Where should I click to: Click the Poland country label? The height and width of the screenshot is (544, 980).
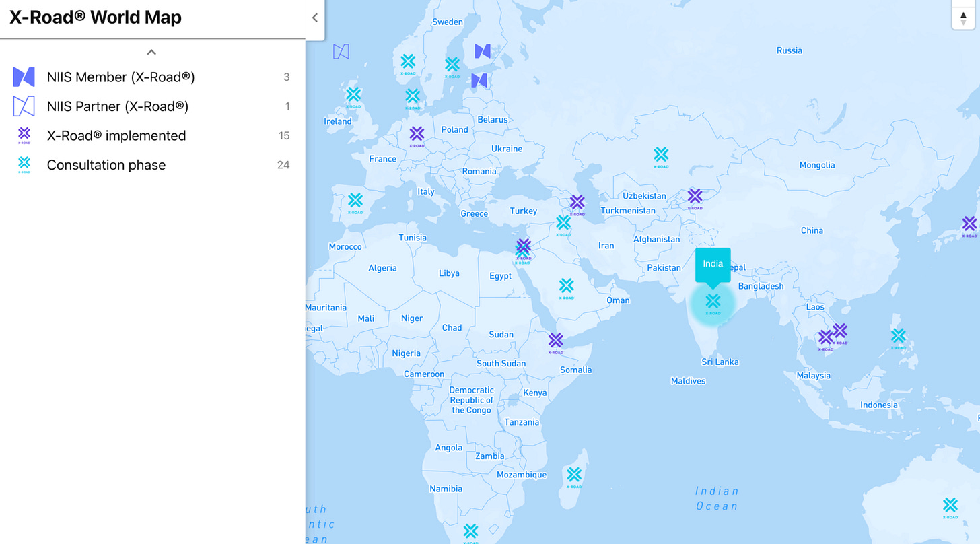click(x=454, y=130)
